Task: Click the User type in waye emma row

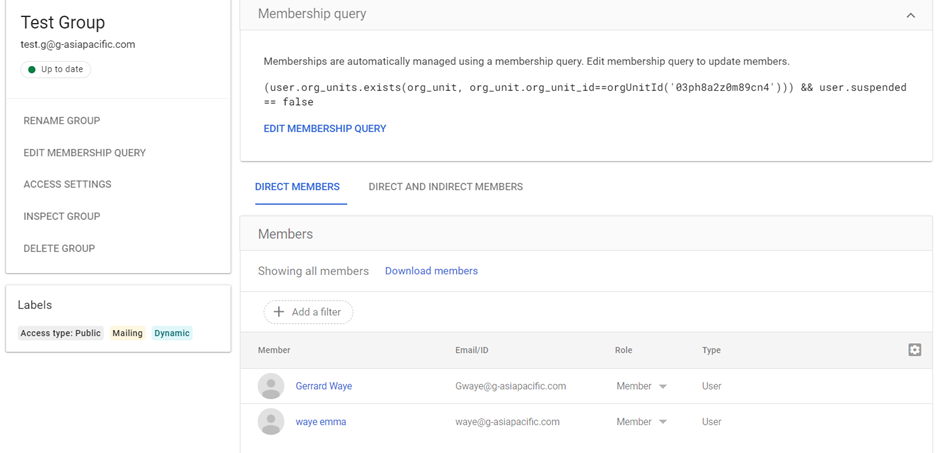Action: pos(712,422)
